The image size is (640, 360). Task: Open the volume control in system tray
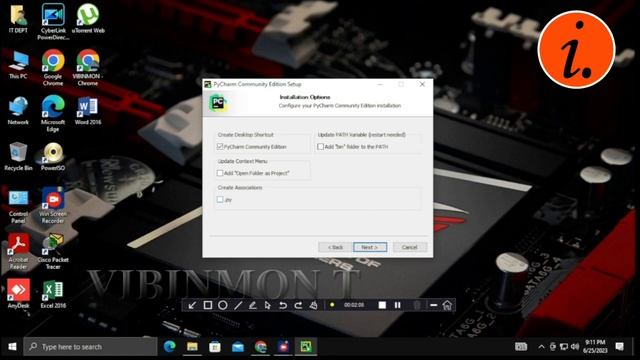(575, 347)
